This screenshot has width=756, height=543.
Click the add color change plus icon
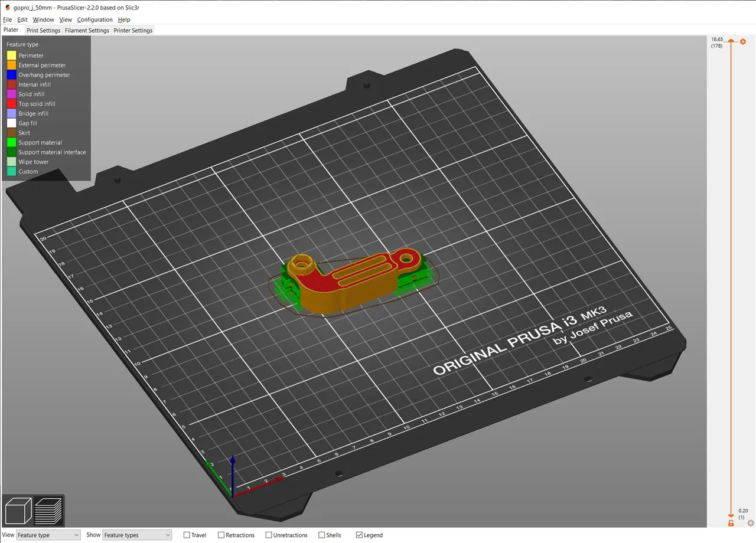[743, 41]
